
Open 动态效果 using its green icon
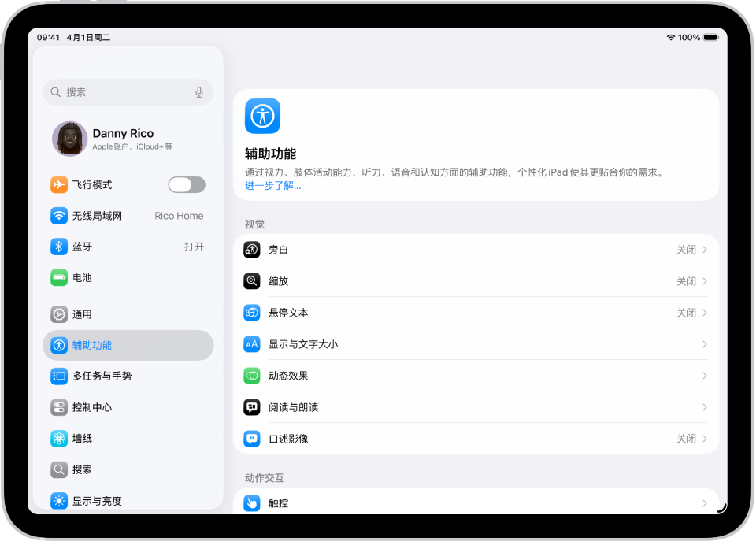pos(252,376)
